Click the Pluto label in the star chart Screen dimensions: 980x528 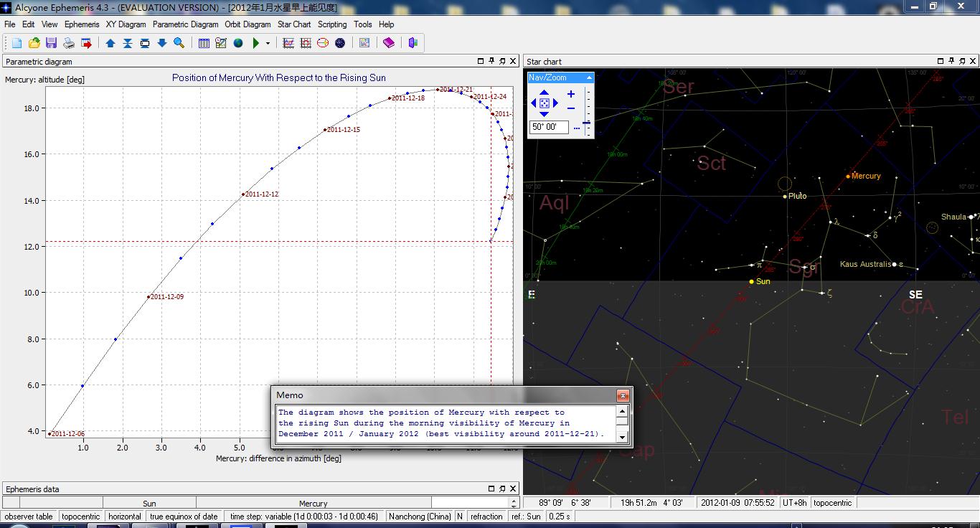click(797, 196)
